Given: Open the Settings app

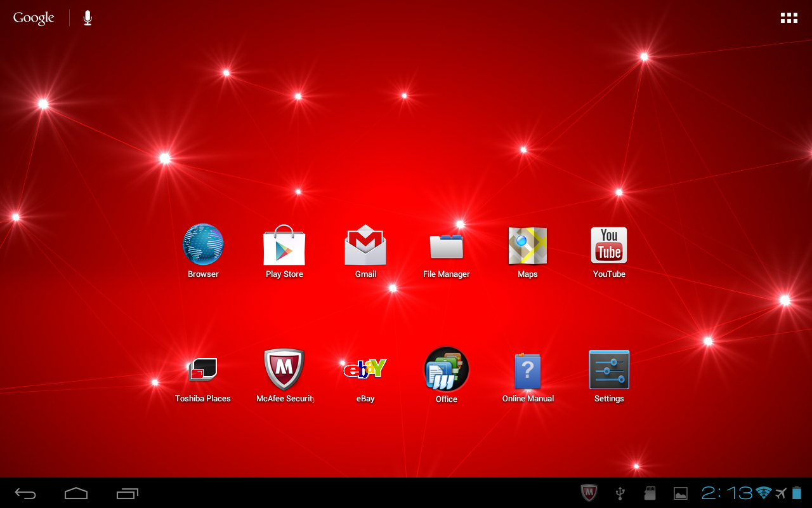Looking at the screenshot, I should [609, 369].
